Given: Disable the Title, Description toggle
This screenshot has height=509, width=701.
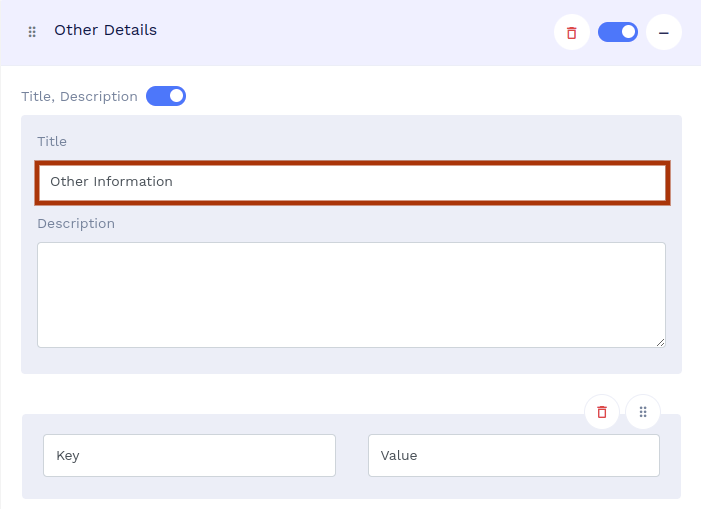Looking at the screenshot, I should click(x=166, y=97).
